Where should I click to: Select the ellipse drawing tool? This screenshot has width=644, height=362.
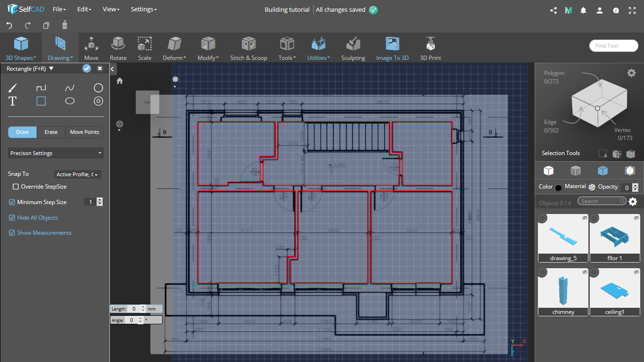click(x=70, y=101)
